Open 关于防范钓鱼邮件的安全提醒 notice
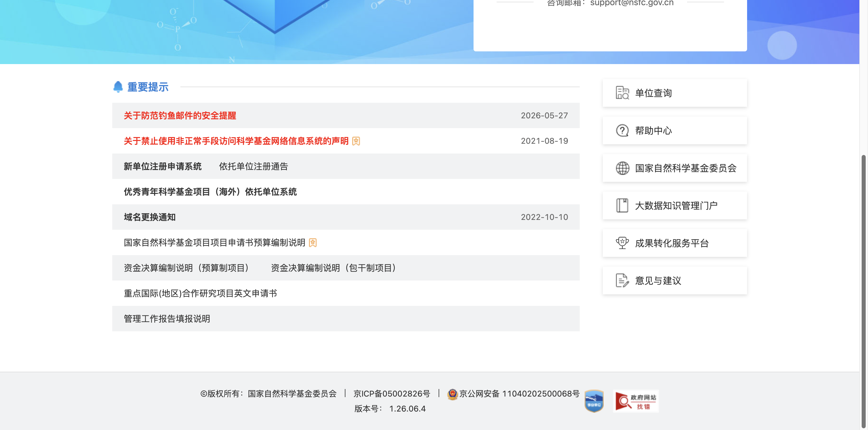868x430 pixels. tap(180, 116)
